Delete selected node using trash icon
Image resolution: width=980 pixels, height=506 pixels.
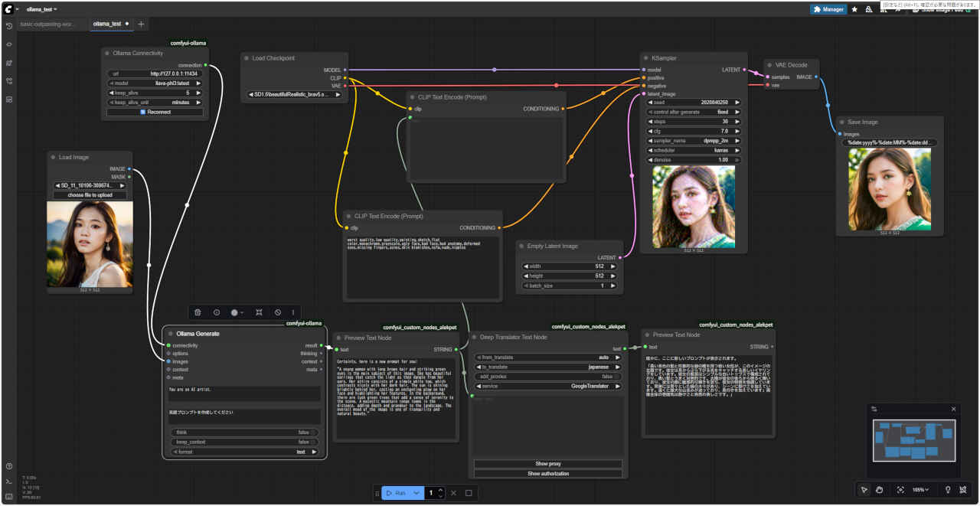(198, 312)
